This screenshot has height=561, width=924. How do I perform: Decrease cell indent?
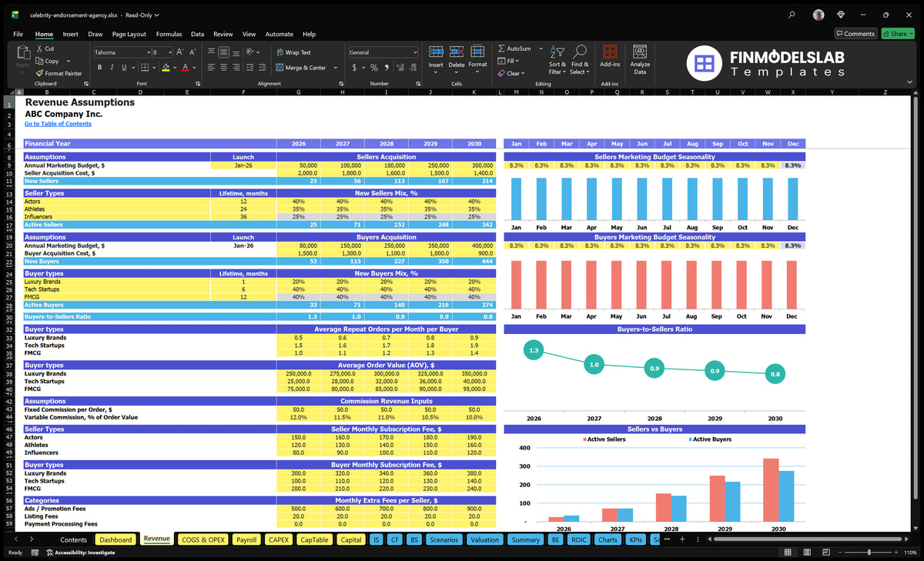point(251,68)
